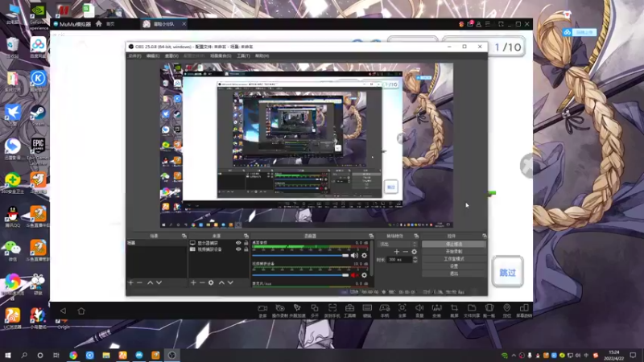Open the 手柄 gamepad icon in MuMu toolbar

(x=385, y=311)
